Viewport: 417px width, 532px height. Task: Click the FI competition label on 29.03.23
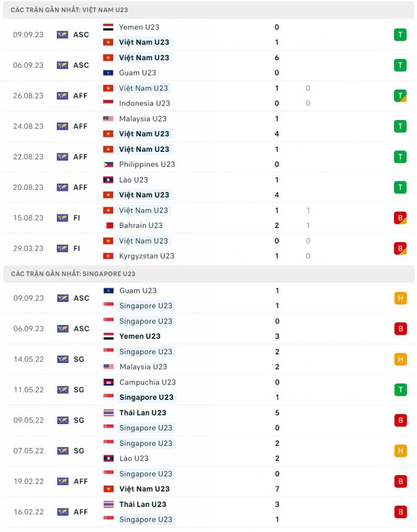[x=77, y=249]
